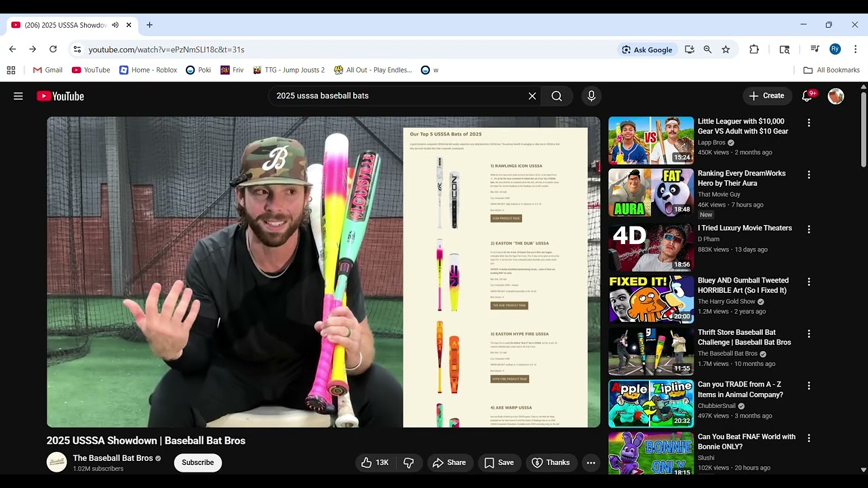Reload the page
The image size is (868, 488).
pos(53,49)
